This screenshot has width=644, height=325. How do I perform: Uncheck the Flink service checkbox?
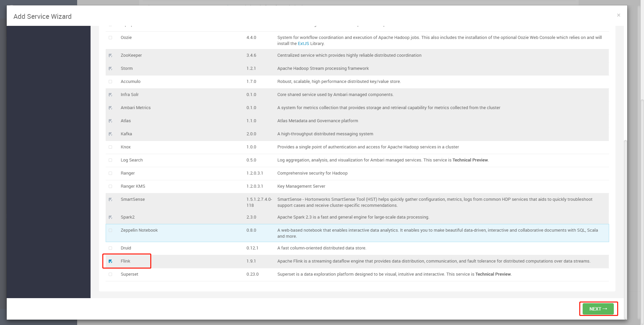pos(110,261)
